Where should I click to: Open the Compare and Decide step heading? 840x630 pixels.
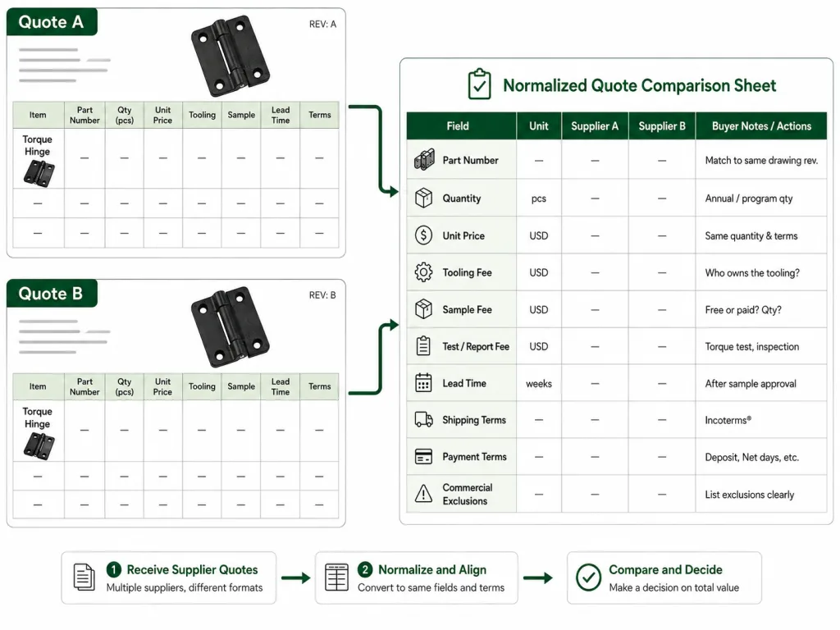coord(665,569)
